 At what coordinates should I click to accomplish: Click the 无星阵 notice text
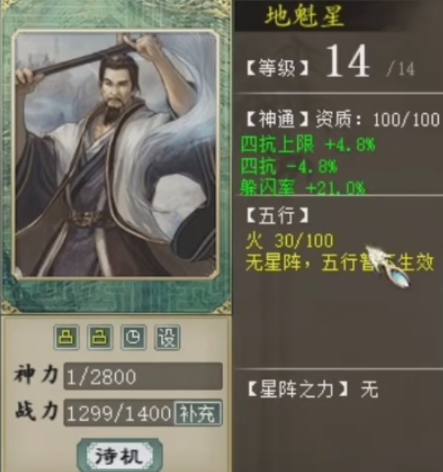coord(340,262)
